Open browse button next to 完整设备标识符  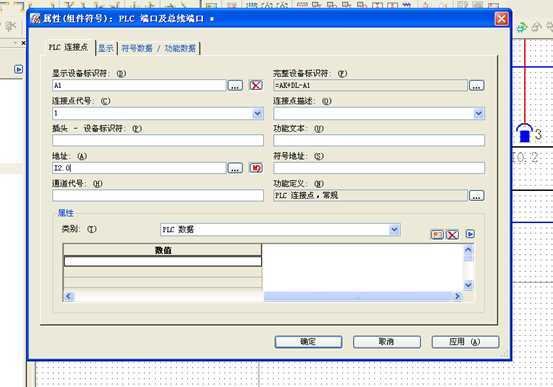point(476,85)
